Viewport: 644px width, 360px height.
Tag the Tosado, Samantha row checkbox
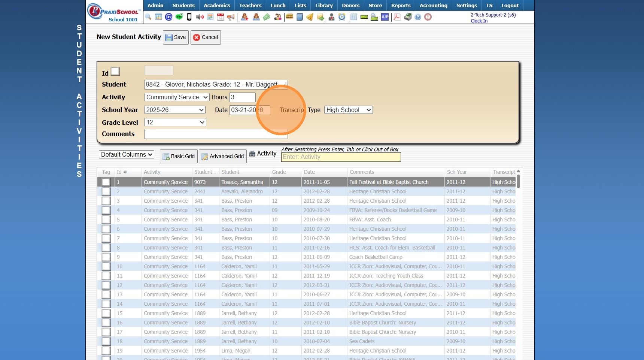pos(106,182)
